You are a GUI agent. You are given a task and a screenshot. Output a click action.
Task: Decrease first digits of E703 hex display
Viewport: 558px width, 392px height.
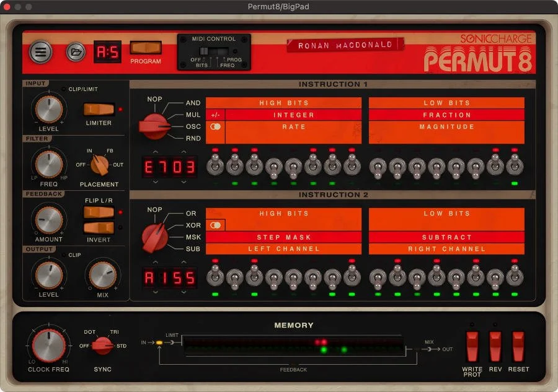click(x=156, y=182)
